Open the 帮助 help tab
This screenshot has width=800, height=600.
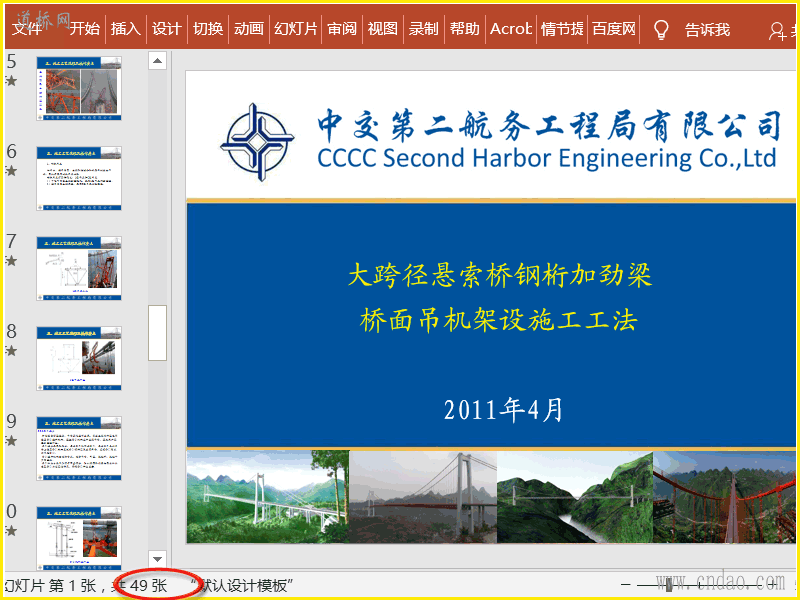click(x=465, y=29)
